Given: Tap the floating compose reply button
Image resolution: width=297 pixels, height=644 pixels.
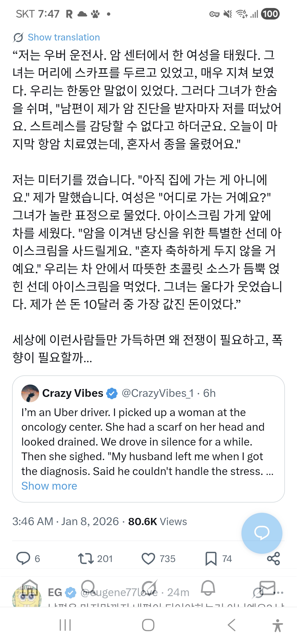Looking at the screenshot, I should tap(262, 533).
